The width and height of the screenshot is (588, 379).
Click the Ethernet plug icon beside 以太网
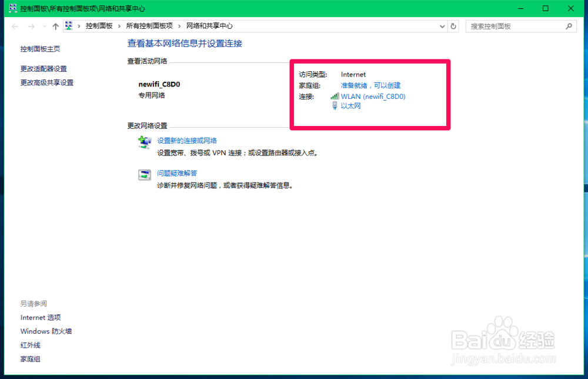pos(333,106)
